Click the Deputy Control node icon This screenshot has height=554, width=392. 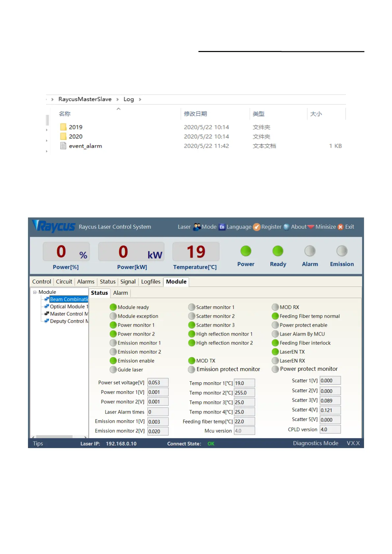point(47,321)
